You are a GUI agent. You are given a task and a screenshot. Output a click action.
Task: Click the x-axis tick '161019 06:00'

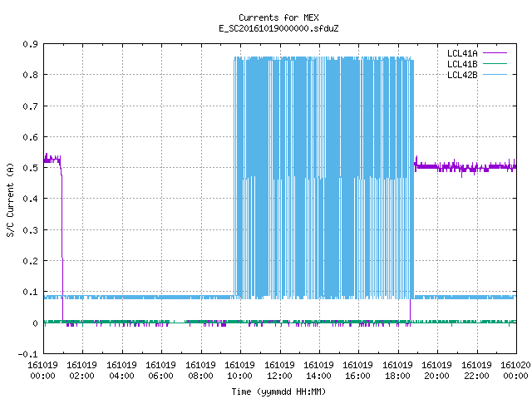tap(160, 371)
